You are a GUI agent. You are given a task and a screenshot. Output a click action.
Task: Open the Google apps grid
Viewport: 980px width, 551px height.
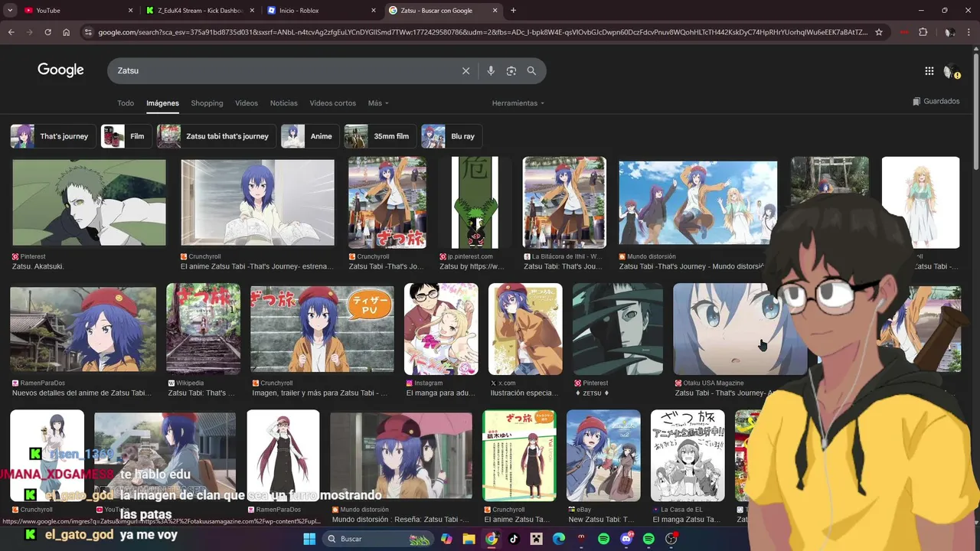click(x=929, y=71)
